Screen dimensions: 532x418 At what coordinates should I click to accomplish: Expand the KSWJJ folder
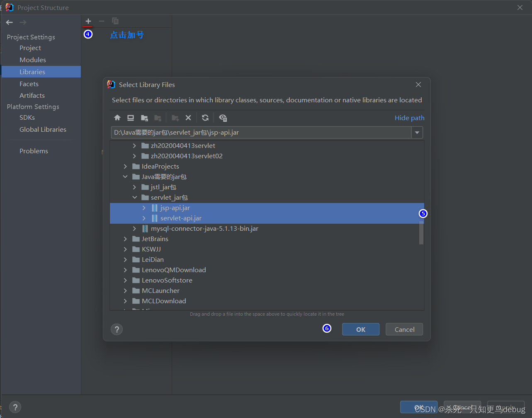click(125, 249)
